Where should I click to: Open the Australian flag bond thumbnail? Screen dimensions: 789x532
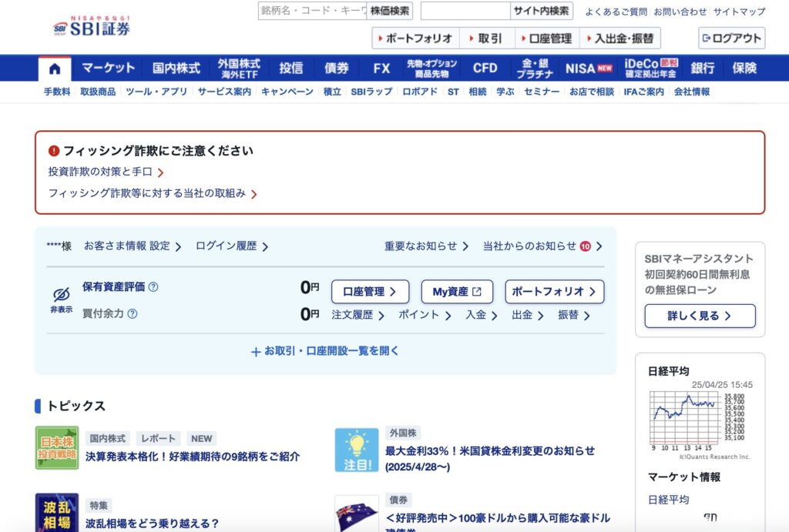[357, 514]
